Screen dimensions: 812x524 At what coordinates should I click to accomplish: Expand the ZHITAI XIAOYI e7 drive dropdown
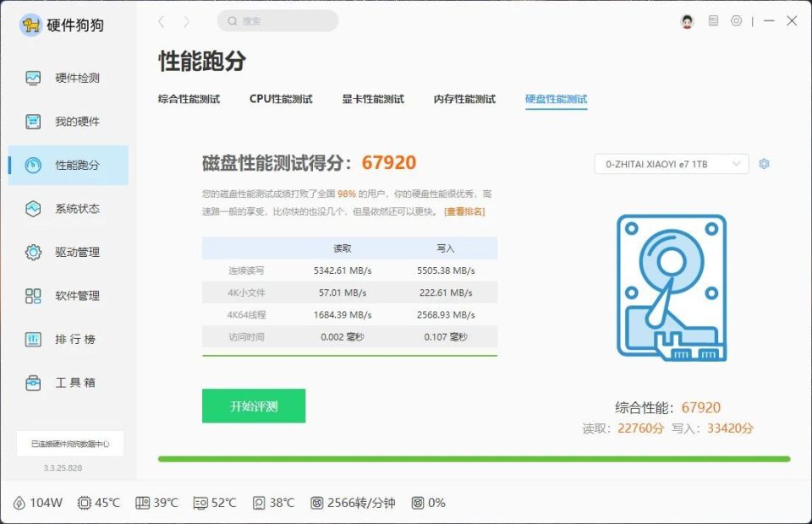tap(672, 164)
